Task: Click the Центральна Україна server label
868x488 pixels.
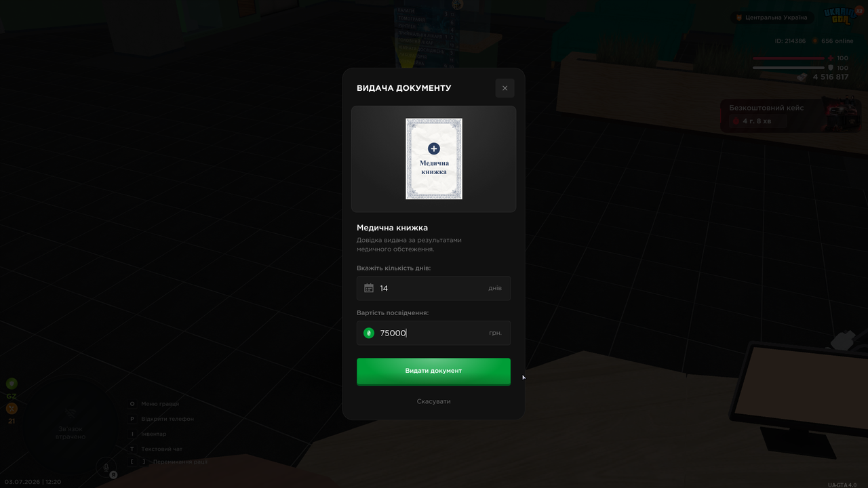Action: [x=772, y=18]
